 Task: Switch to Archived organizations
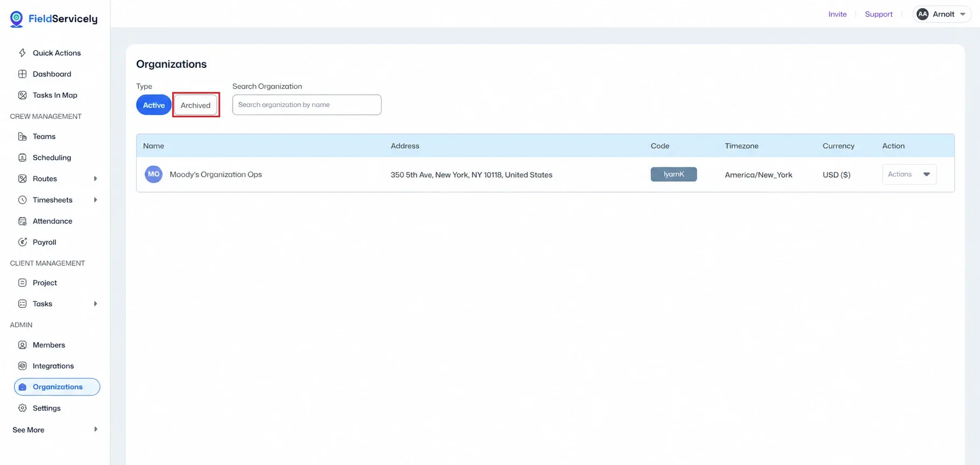pyautogui.click(x=195, y=105)
